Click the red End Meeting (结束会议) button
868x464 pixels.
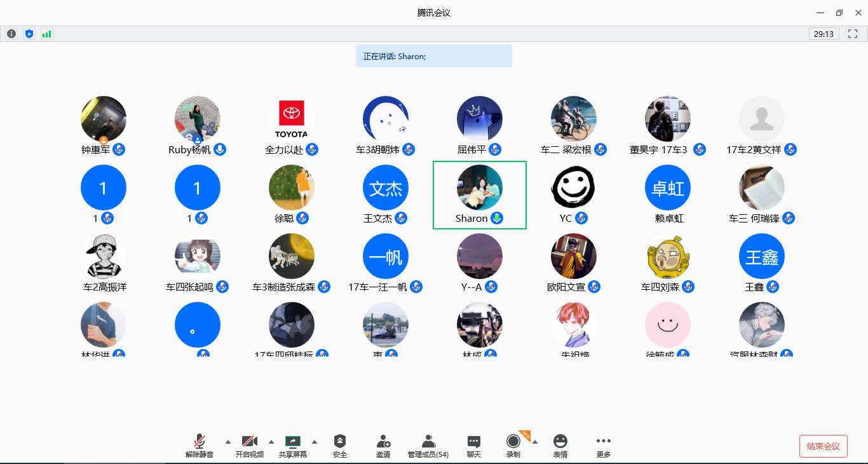coord(823,446)
